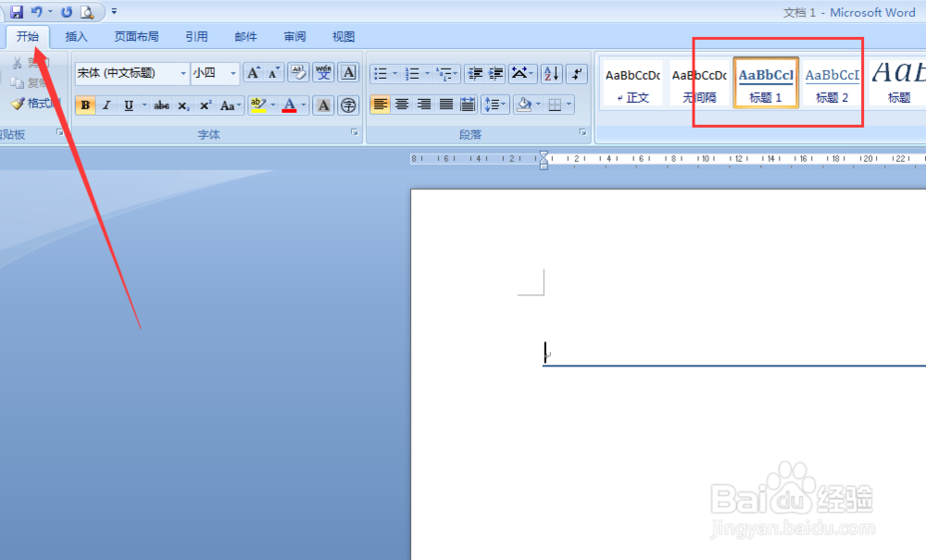The image size is (926, 560).
Task: Apply the 标题 title style
Action: pyautogui.click(x=899, y=83)
